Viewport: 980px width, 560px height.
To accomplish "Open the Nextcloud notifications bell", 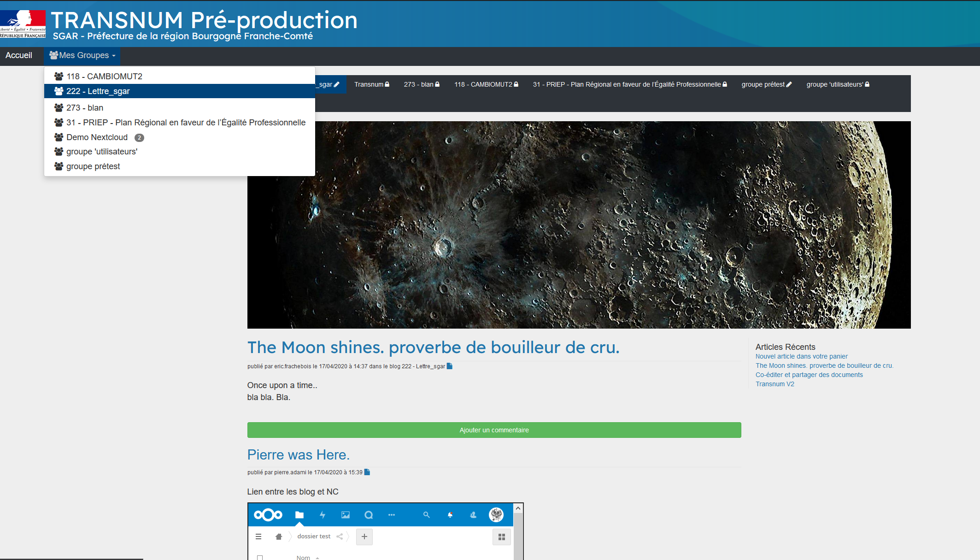I will coord(450,515).
